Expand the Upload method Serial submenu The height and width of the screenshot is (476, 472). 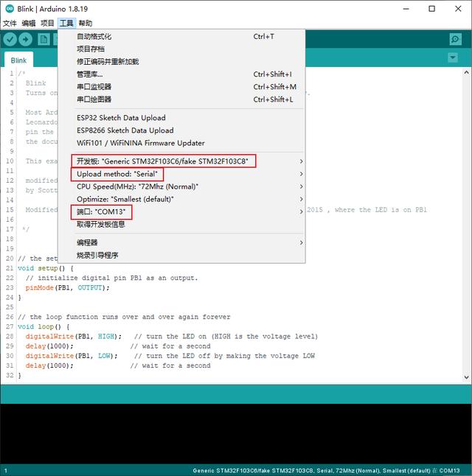[x=181, y=174]
